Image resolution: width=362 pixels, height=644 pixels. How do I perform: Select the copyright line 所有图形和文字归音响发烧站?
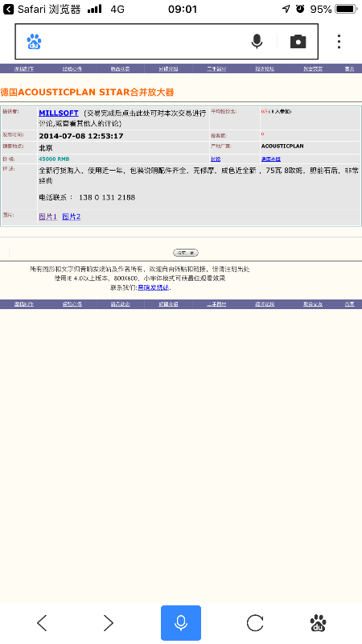click(139, 270)
